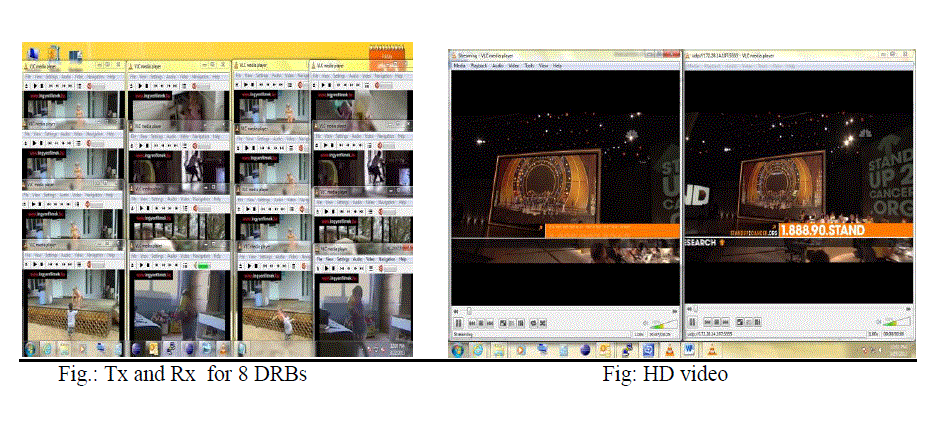Click the File menu in top-left VLC player
Screen dimensions: 948x422
(x=28, y=75)
